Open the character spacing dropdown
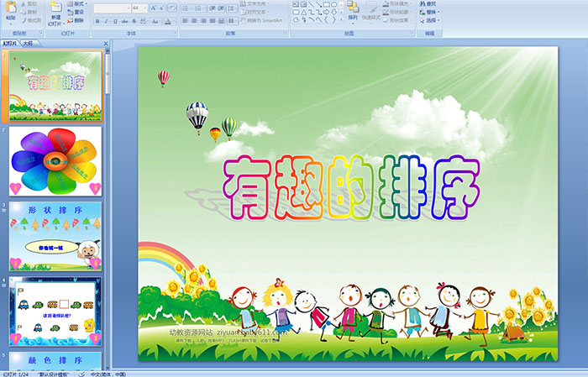The height and width of the screenshot is (377, 588). (x=144, y=21)
